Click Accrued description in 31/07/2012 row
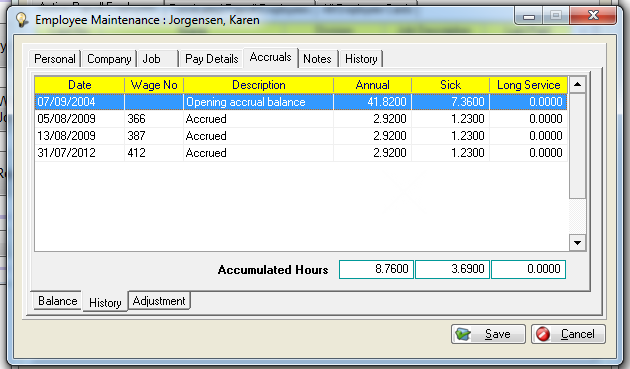This screenshot has height=369, width=630. [x=258, y=153]
